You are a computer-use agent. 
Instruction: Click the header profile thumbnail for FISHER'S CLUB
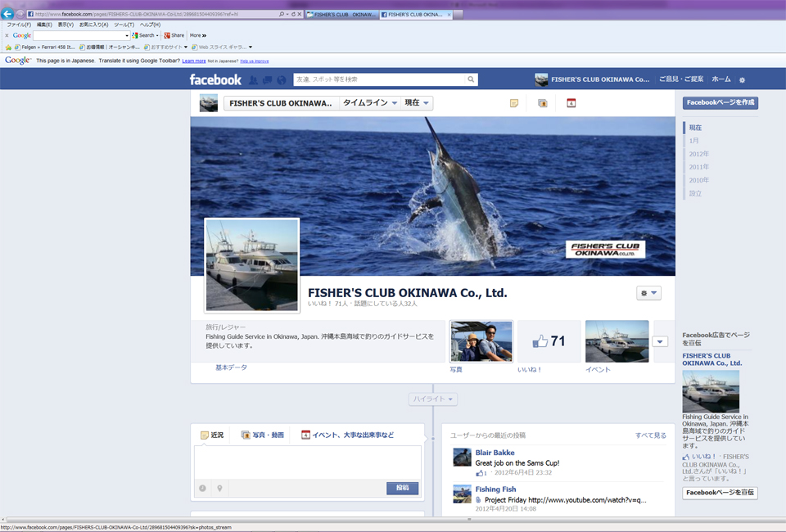541,79
